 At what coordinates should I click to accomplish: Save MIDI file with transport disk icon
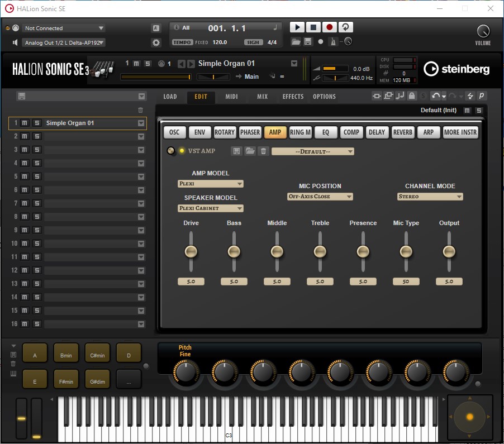pyautogui.click(x=308, y=42)
